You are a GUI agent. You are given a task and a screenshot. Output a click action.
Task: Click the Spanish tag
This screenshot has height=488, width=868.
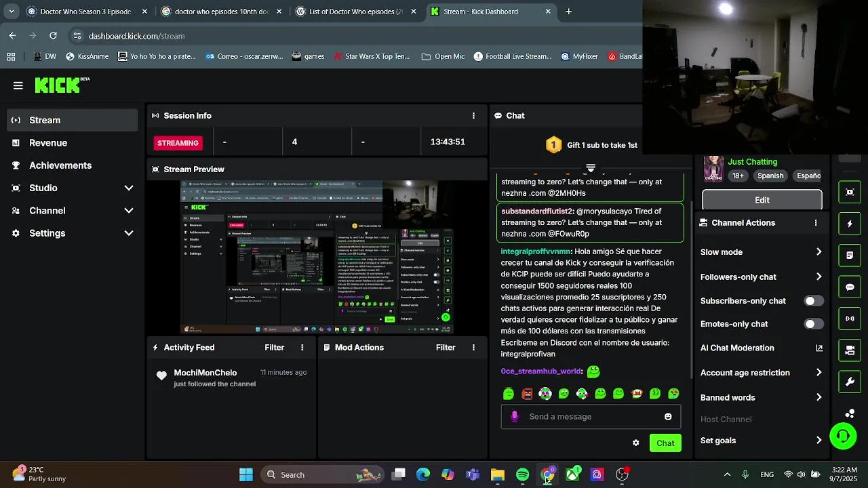[770, 176]
